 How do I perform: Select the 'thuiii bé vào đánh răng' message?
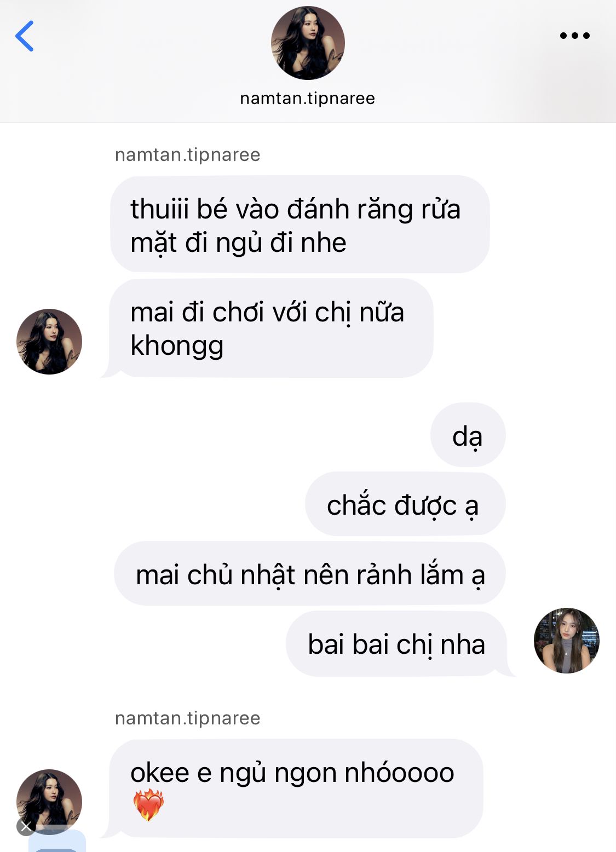tap(300, 224)
